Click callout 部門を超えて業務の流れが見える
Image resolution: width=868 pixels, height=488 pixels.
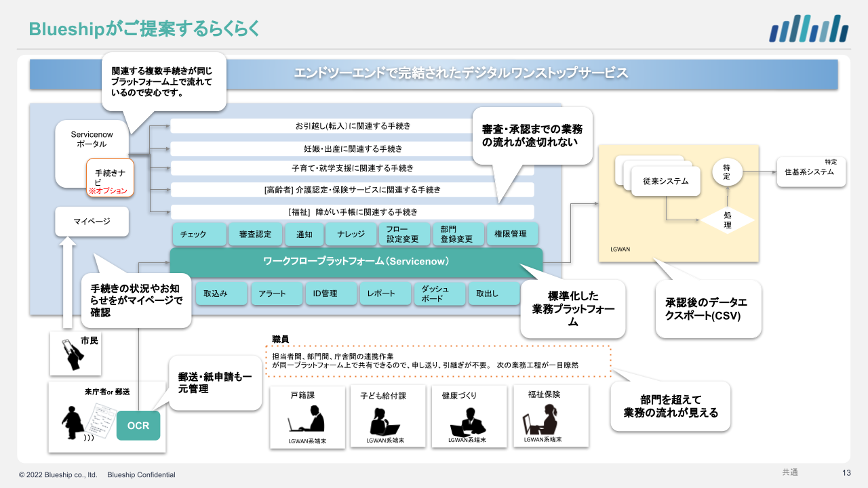pos(670,406)
